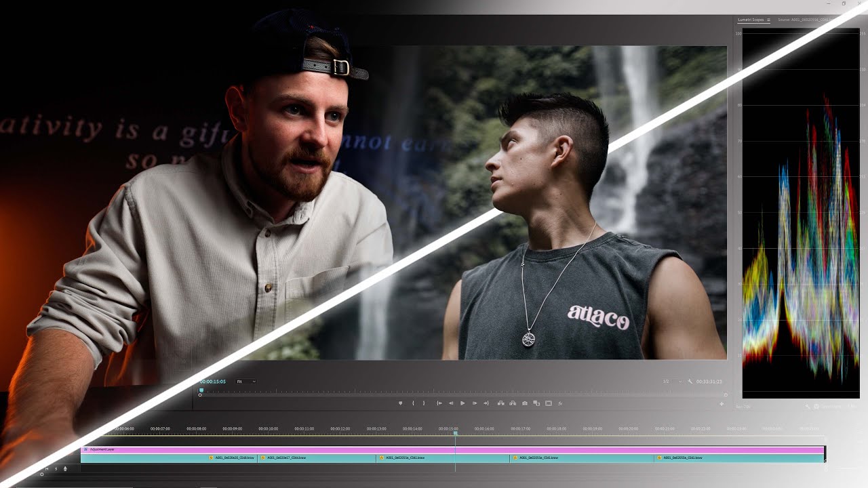Click 00:00:18:00 on the timeline ruler
The image size is (868, 488).
556,428
